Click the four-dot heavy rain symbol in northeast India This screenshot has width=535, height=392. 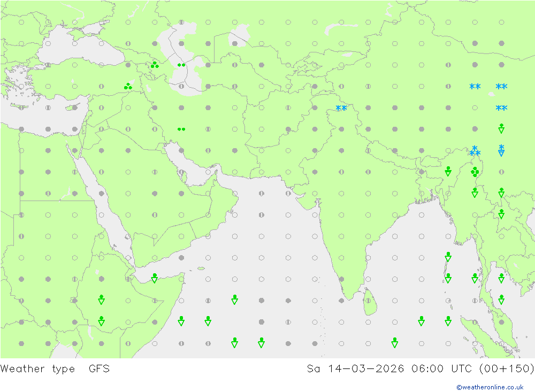click(475, 172)
